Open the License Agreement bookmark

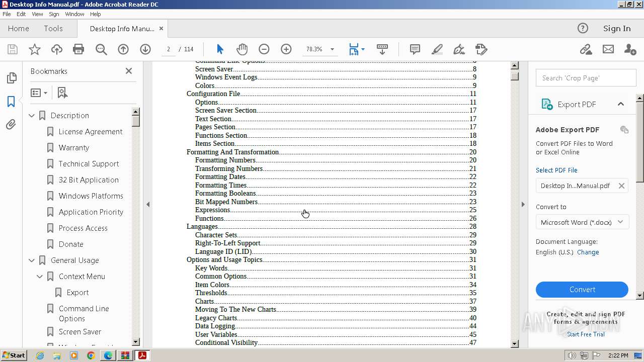91,132
